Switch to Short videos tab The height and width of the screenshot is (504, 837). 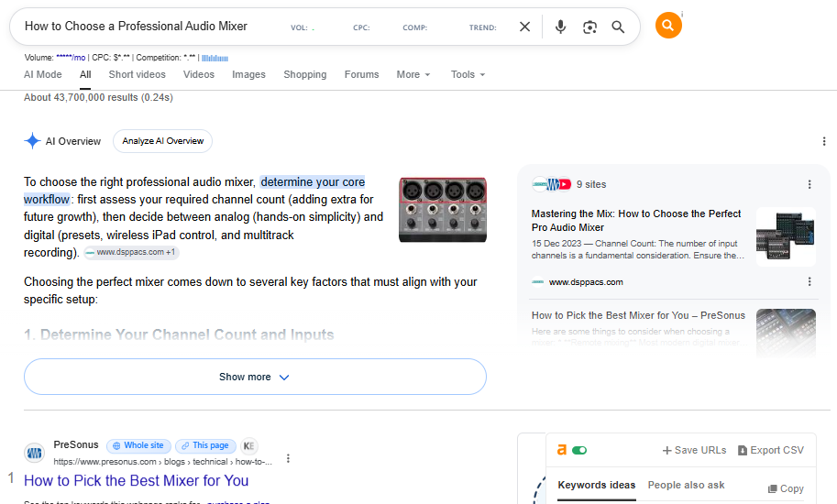138,74
